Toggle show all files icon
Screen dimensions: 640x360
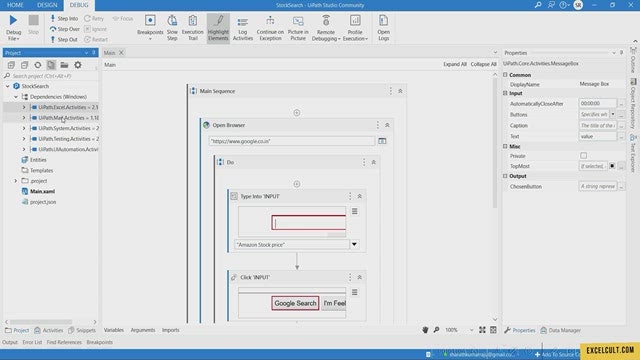click(51, 65)
